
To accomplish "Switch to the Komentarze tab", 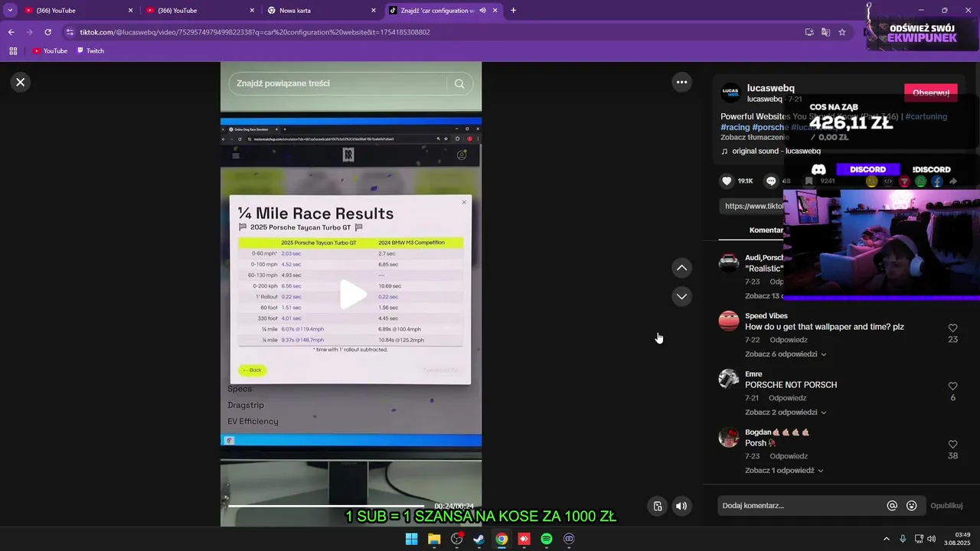I will coord(766,230).
